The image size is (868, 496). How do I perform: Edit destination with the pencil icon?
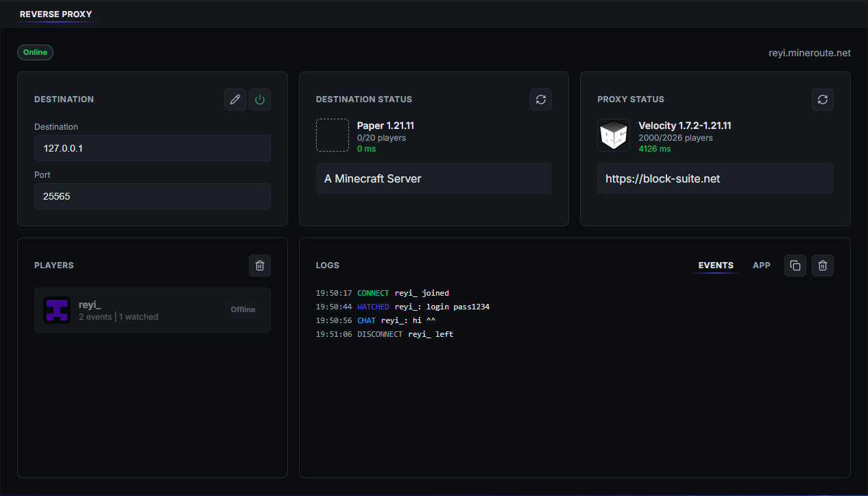tap(235, 99)
